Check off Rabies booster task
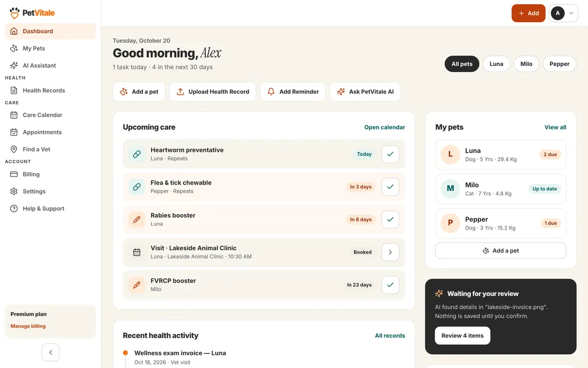Image resolution: width=588 pixels, height=368 pixels. (390, 219)
